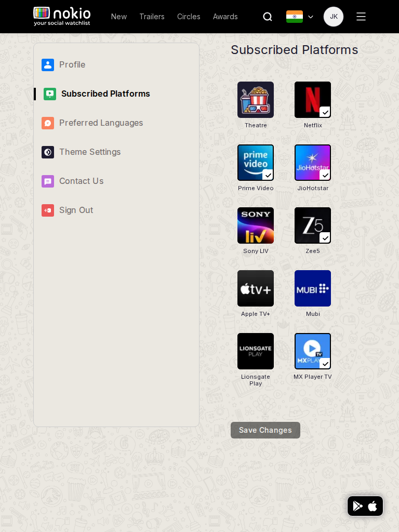Screen dimensions: 399x532
Task: Open the hamburger menu icon
Action: (361, 17)
